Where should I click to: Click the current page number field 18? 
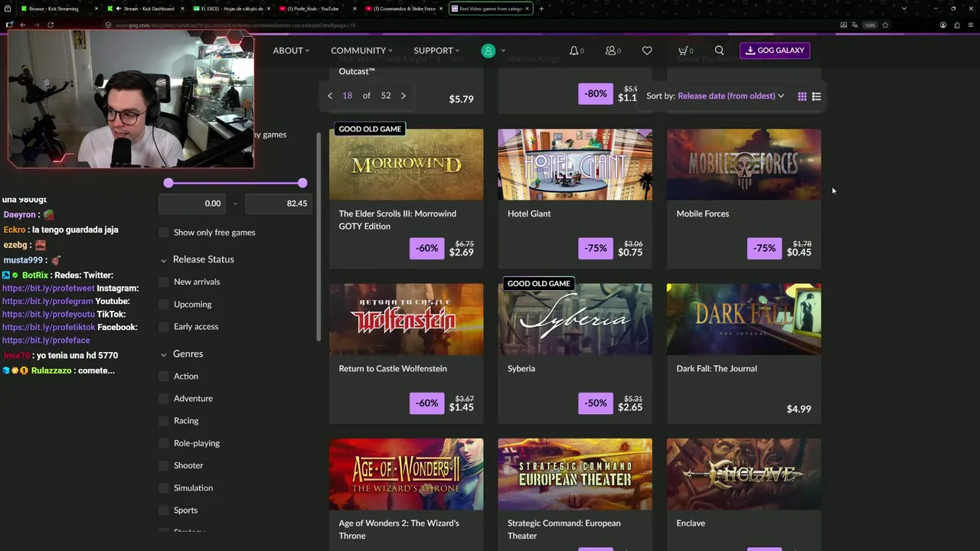coord(348,96)
